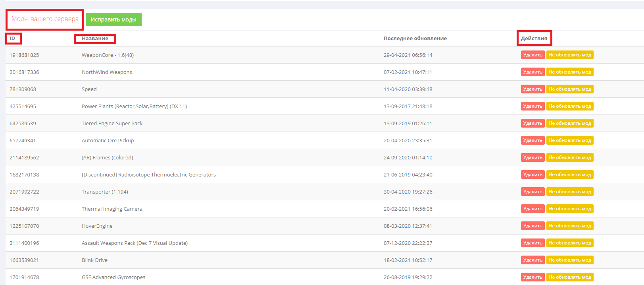
Task: Click the Последнее обновление column header
Action: (x=415, y=39)
